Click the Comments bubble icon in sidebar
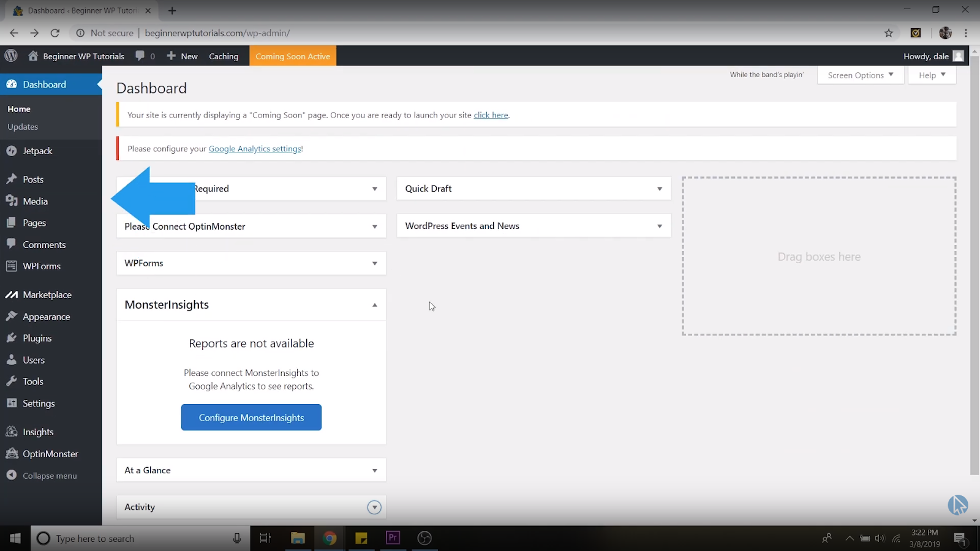The height and width of the screenshot is (551, 980). (12, 244)
